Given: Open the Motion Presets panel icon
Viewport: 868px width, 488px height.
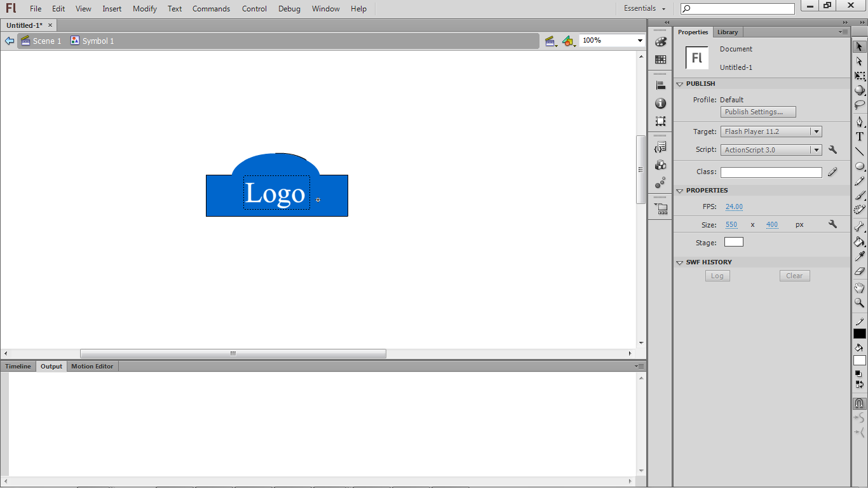Looking at the screenshot, I should point(660,183).
